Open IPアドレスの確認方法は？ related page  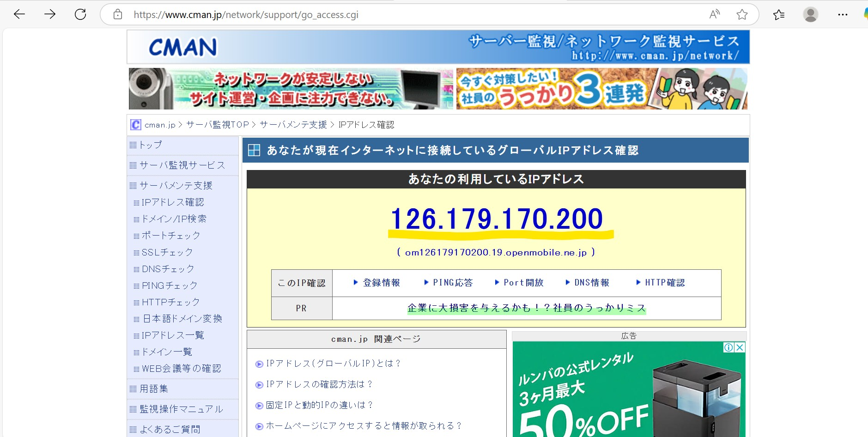point(319,384)
